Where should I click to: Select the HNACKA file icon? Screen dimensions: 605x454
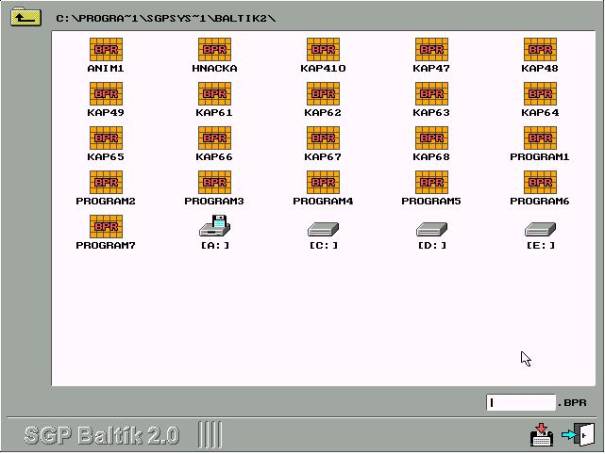tap(214, 50)
